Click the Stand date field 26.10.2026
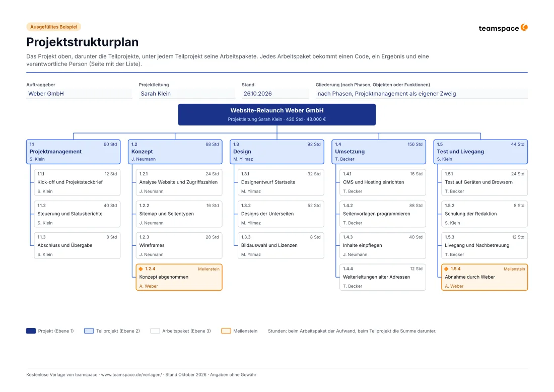 pyautogui.click(x=275, y=94)
